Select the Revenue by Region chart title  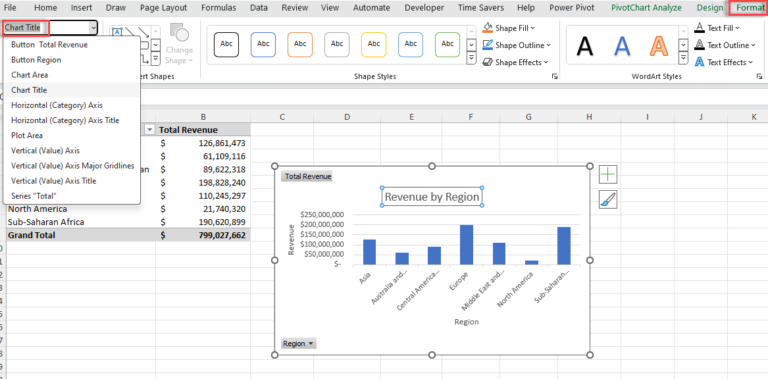tap(432, 197)
